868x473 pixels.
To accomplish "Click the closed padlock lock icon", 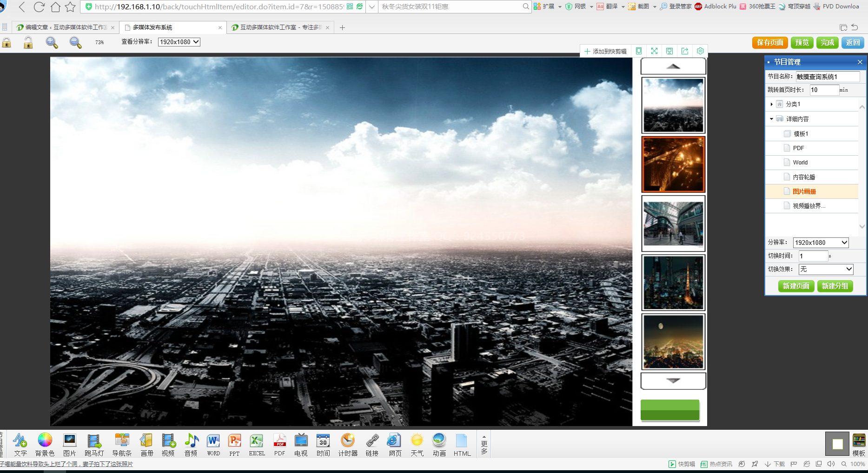I will click(7, 43).
